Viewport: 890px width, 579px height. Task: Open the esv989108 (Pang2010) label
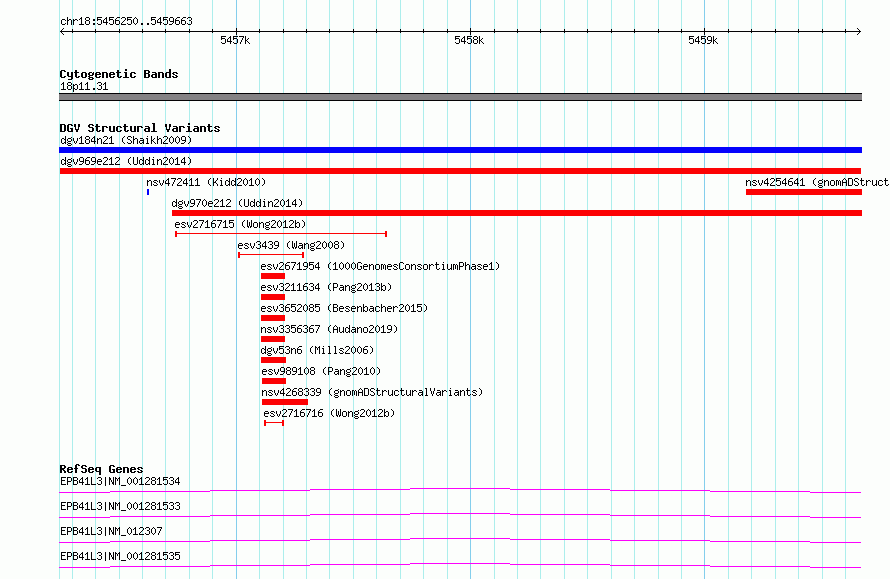pyautogui.click(x=321, y=371)
